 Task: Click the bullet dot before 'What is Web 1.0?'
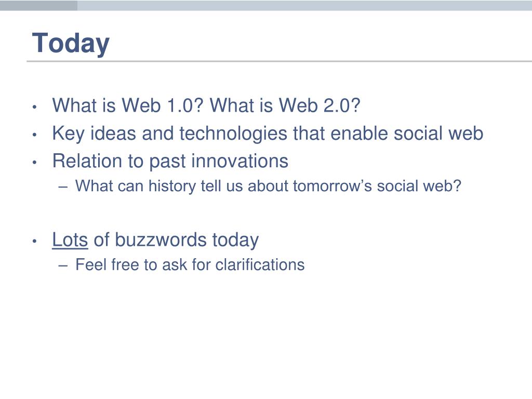[x=34, y=107]
